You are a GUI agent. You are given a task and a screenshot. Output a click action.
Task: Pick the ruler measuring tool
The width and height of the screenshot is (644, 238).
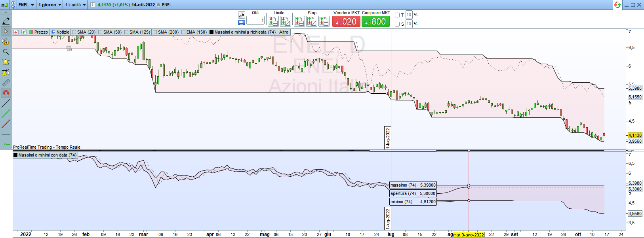[x=6, y=83]
